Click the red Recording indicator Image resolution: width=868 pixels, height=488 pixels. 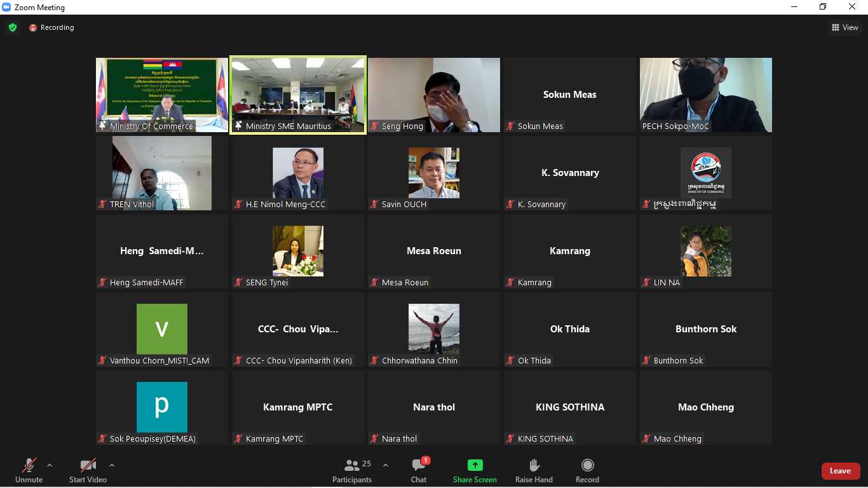tap(51, 27)
